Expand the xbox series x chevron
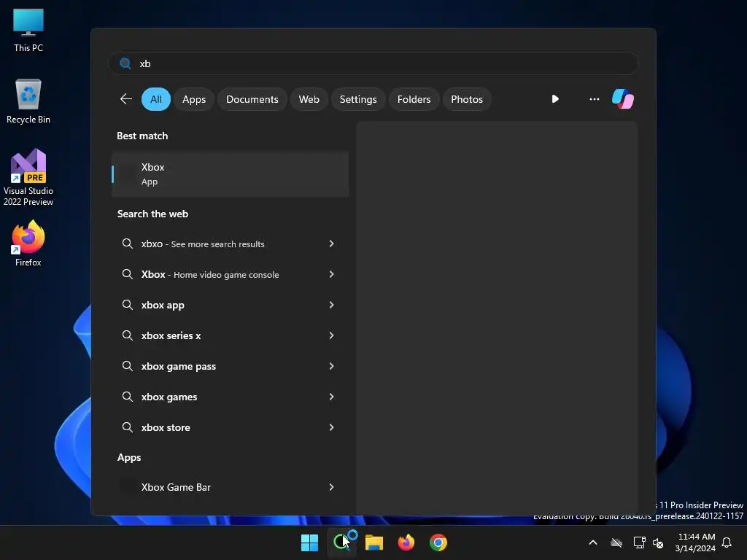Image resolution: width=747 pixels, height=560 pixels. point(332,335)
